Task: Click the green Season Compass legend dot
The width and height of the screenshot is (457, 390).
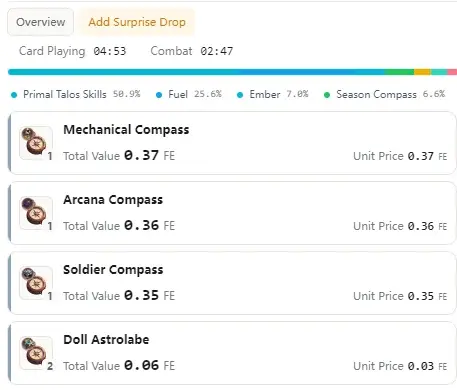Action: [327, 95]
